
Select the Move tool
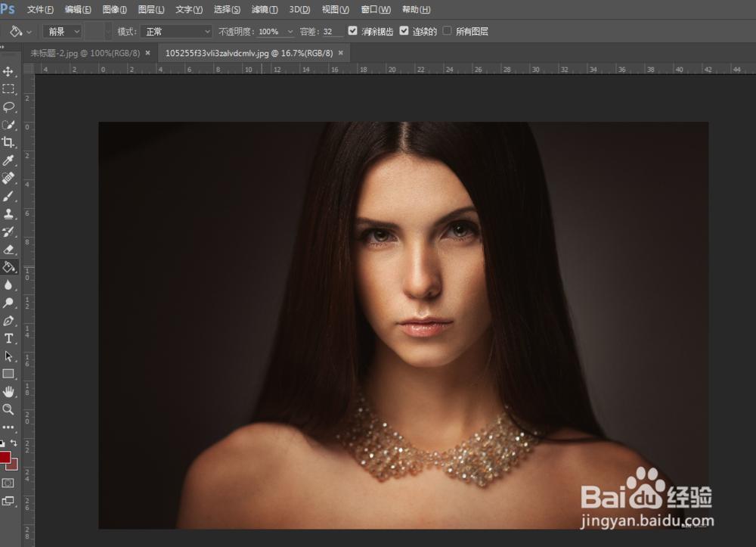8,71
